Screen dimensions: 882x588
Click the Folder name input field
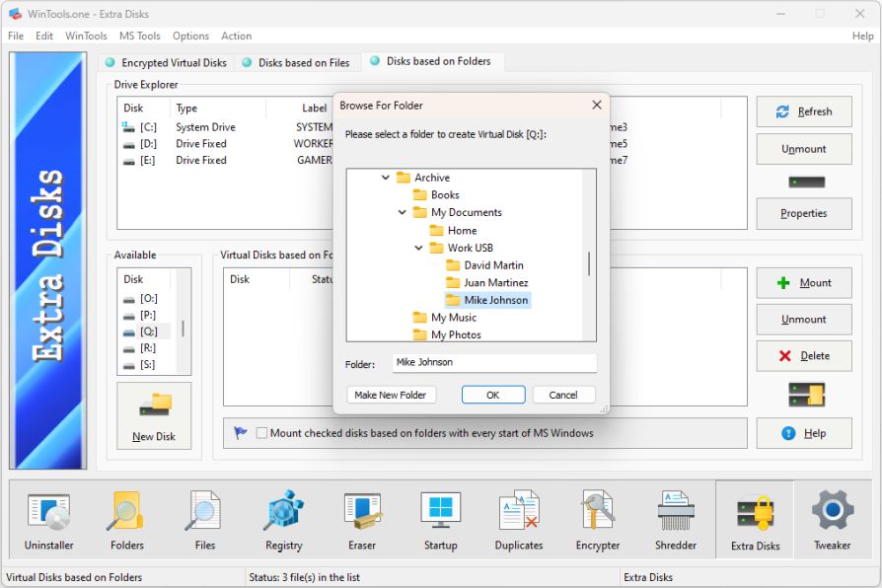click(x=494, y=363)
